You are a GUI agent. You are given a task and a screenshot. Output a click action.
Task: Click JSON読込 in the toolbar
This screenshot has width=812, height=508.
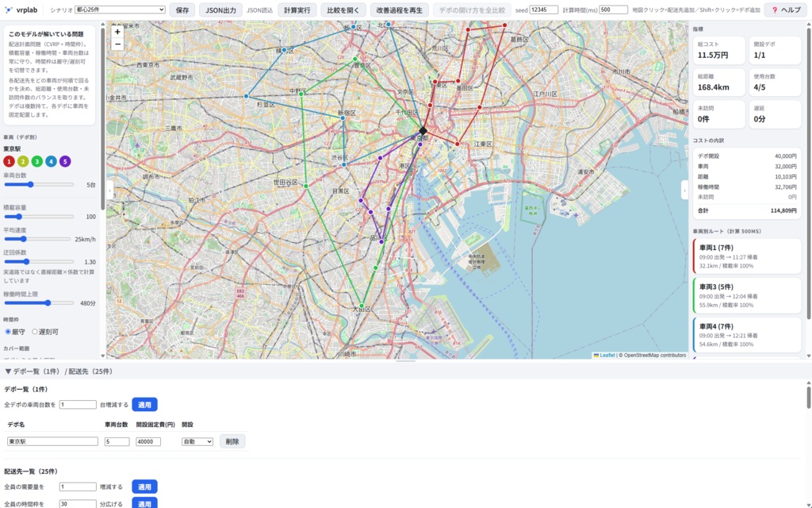pyautogui.click(x=259, y=10)
